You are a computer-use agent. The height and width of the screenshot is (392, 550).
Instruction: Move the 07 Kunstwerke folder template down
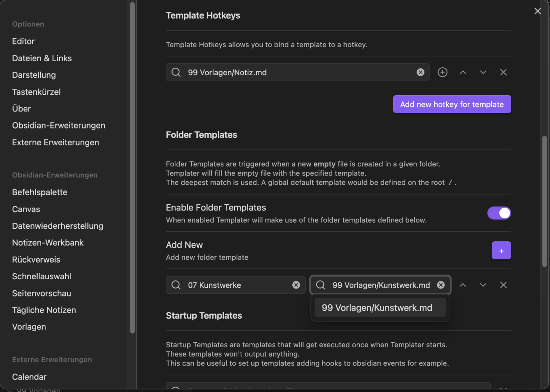point(483,285)
